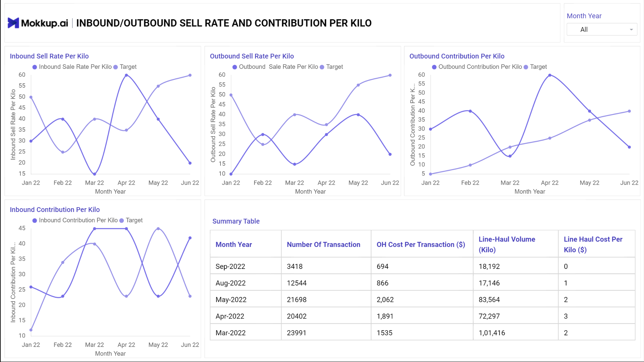The image size is (644, 362).
Task: Click line-haul volume 1,01,416
Action: 492,333
